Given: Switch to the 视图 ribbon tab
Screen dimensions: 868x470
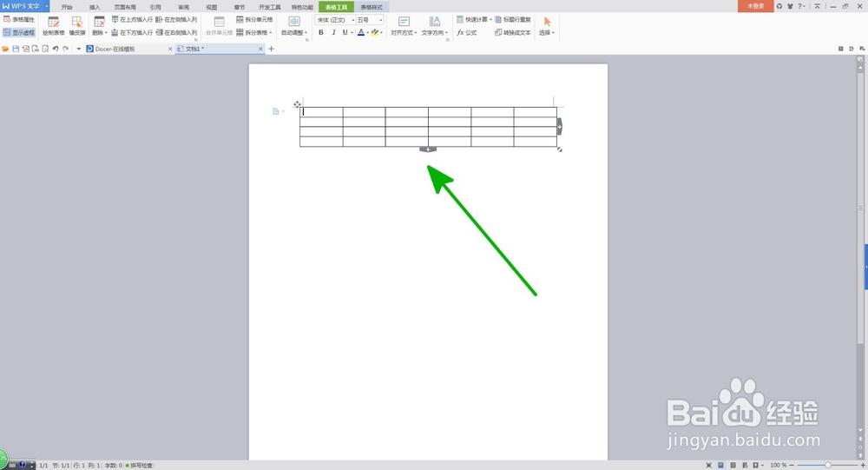Looking at the screenshot, I should [x=212, y=7].
